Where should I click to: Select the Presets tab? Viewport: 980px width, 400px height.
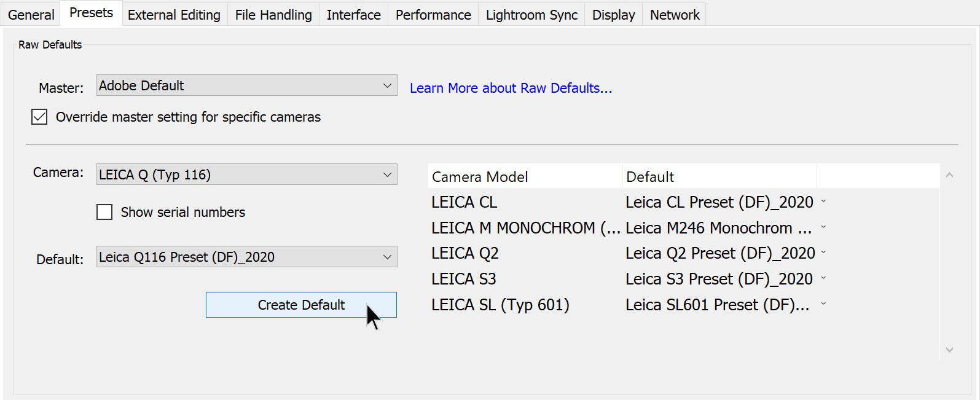(91, 13)
